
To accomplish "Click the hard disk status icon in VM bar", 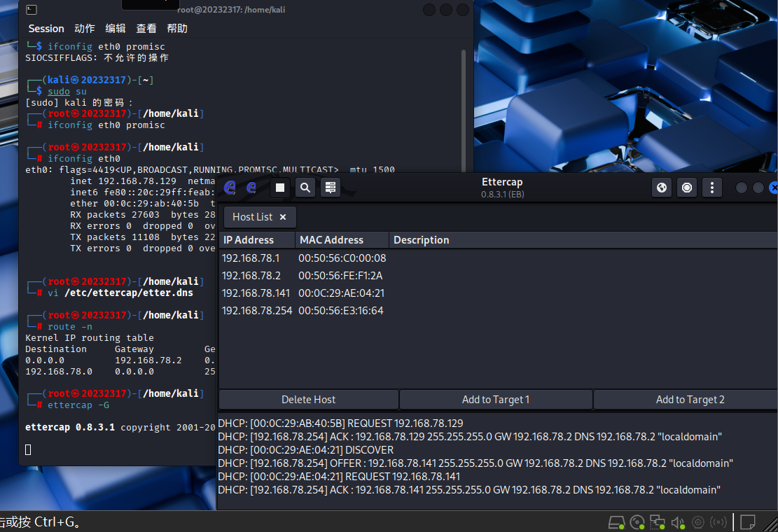I will pyautogui.click(x=617, y=522).
